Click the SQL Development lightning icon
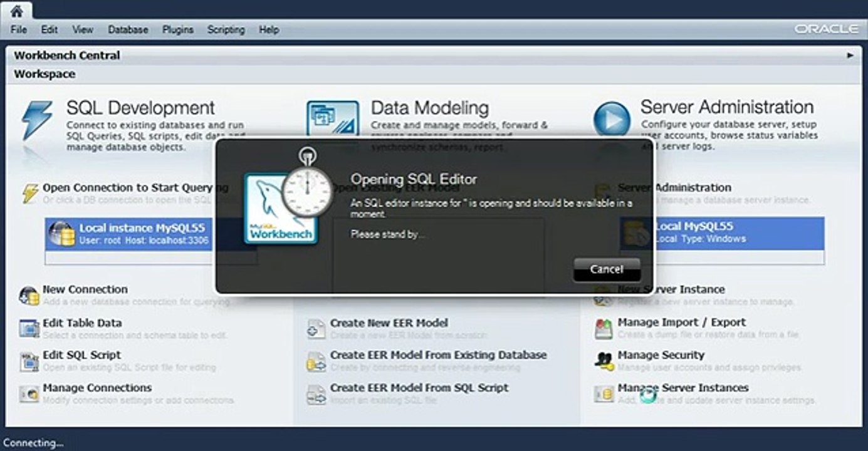868x451 pixels. (37, 120)
